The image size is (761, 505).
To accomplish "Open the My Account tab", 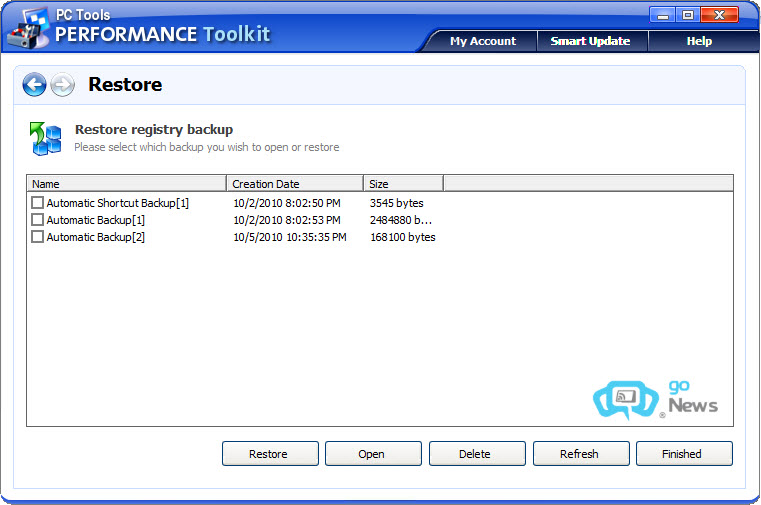I will pos(483,41).
